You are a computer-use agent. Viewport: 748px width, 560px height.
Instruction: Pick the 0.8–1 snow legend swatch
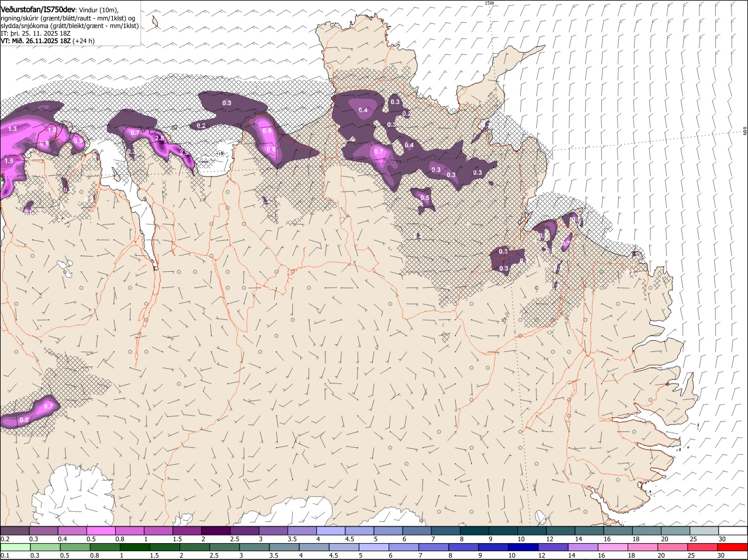pyautogui.click(x=129, y=531)
